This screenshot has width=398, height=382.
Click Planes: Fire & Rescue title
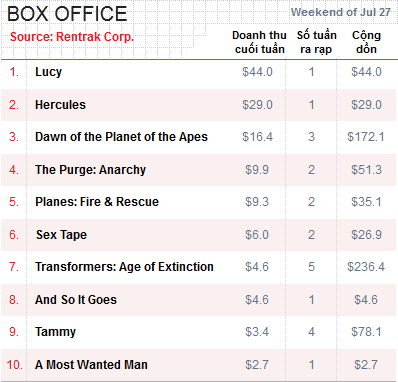[x=97, y=202]
